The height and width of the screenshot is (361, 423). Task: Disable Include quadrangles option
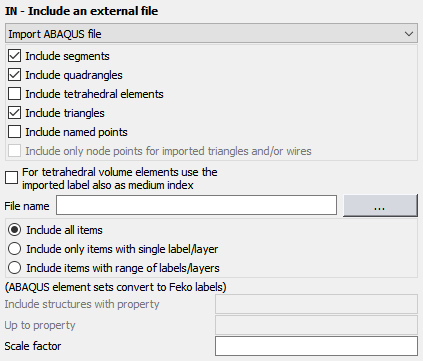(14, 75)
